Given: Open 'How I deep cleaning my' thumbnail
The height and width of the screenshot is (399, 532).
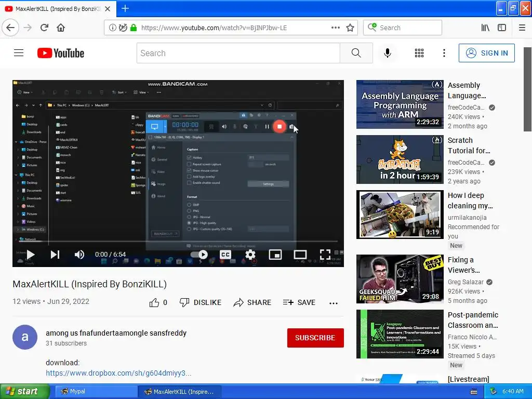Looking at the screenshot, I should 400,215.
